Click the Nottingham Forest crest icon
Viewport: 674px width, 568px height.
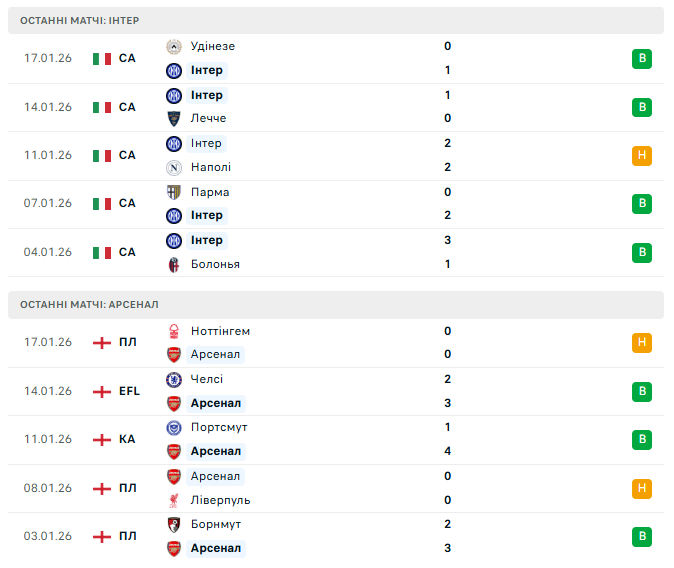coord(174,331)
